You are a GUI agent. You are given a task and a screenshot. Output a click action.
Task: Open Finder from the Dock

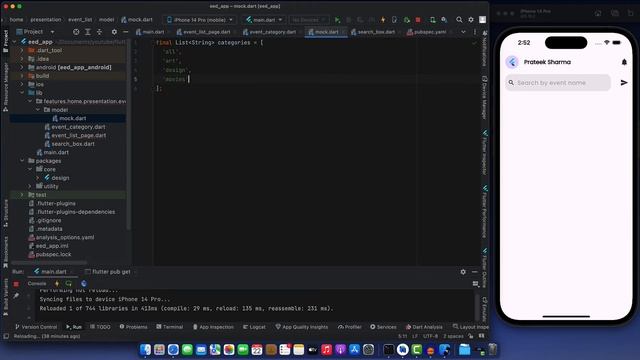(145, 349)
